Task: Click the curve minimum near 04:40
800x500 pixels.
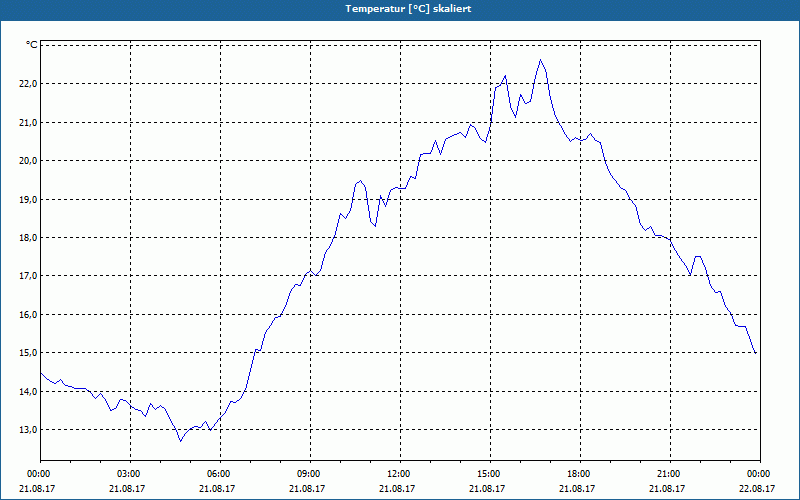Action: pyautogui.click(x=181, y=441)
